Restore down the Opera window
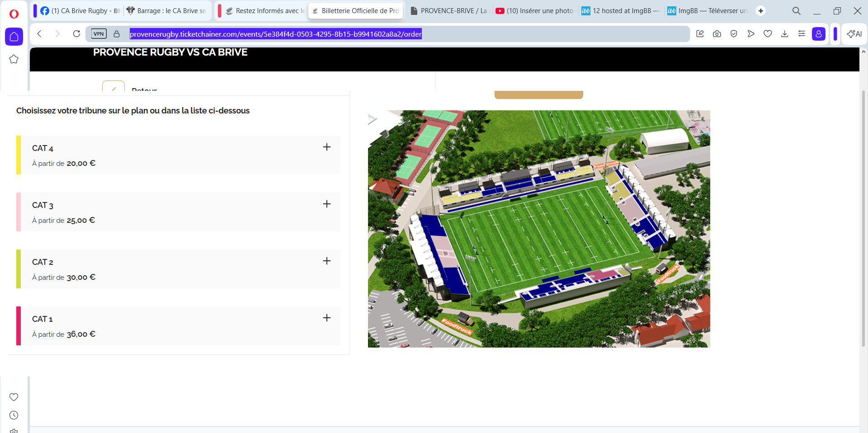868x433 pixels. click(x=837, y=11)
